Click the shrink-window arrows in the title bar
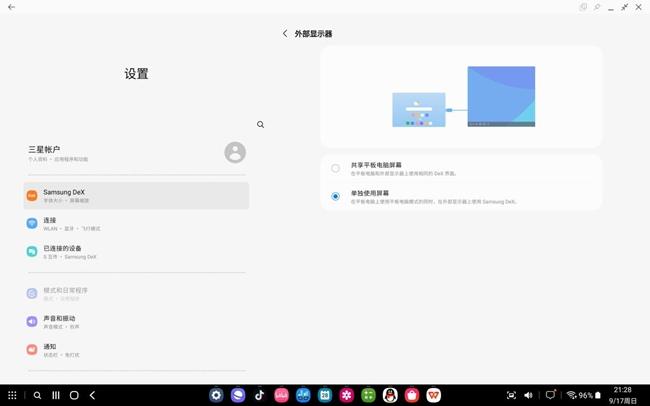The image size is (650, 406). click(x=625, y=7)
